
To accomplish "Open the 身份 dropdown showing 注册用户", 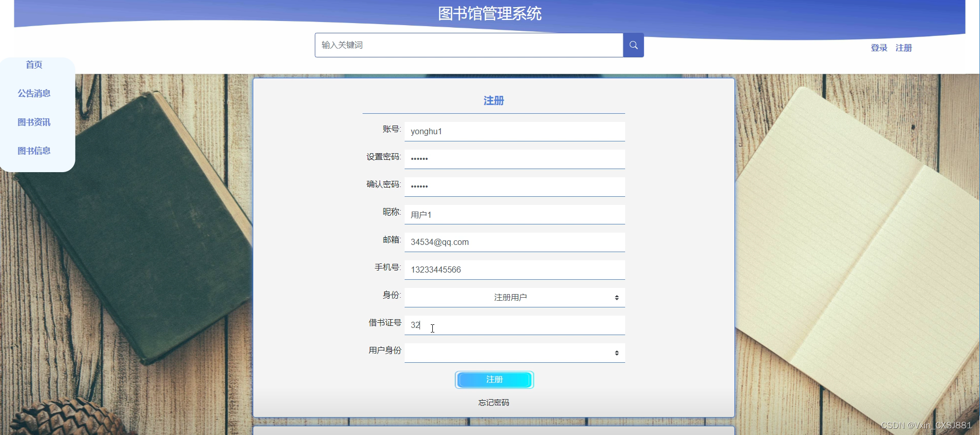I will (514, 297).
